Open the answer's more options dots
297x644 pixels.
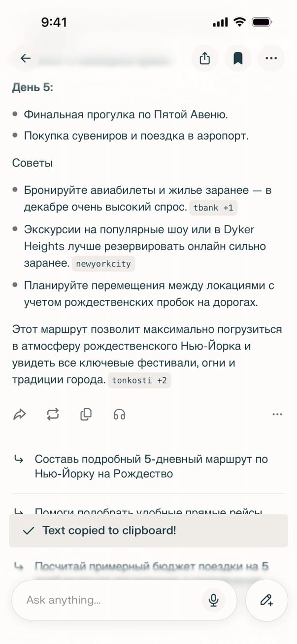(x=277, y=415)
